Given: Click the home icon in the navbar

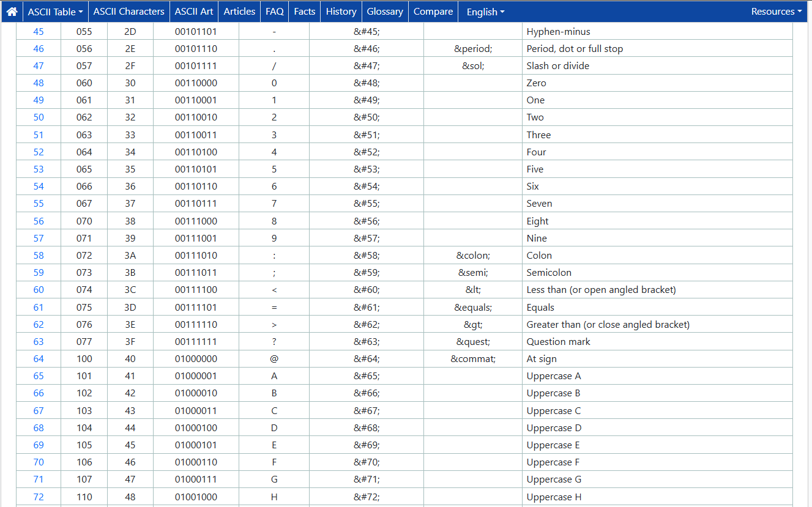Looking at the screenshot, I should [x=12, y=11].
